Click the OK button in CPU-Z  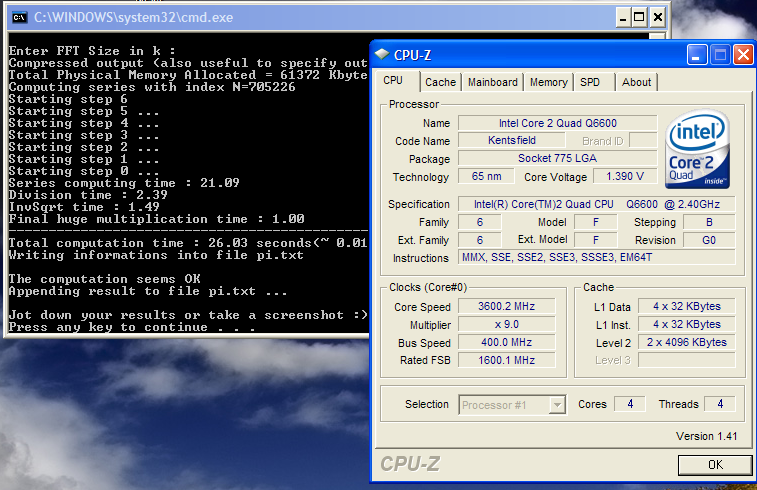point(715,465)
